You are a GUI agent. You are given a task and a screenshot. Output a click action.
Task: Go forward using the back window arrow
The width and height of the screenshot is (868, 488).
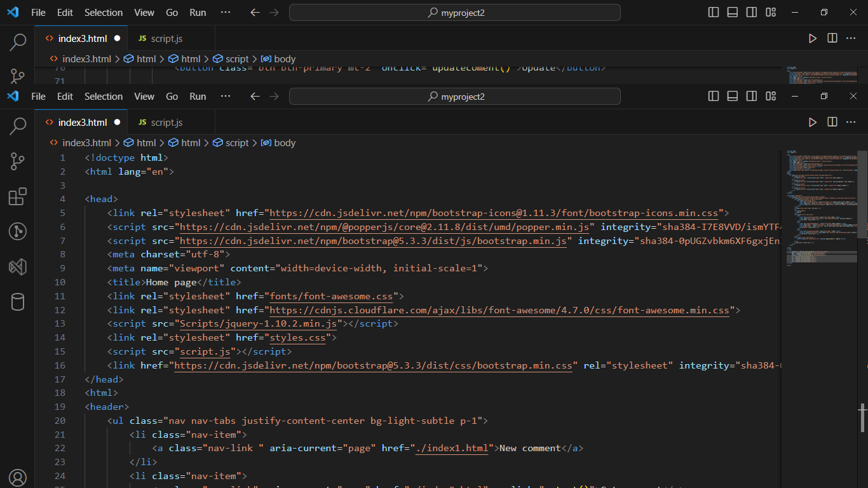point(274,13)
